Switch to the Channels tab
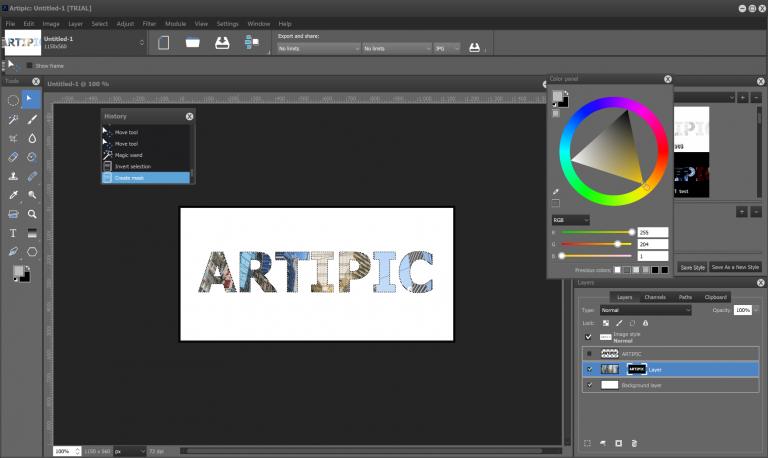 (x=654, y=297)
